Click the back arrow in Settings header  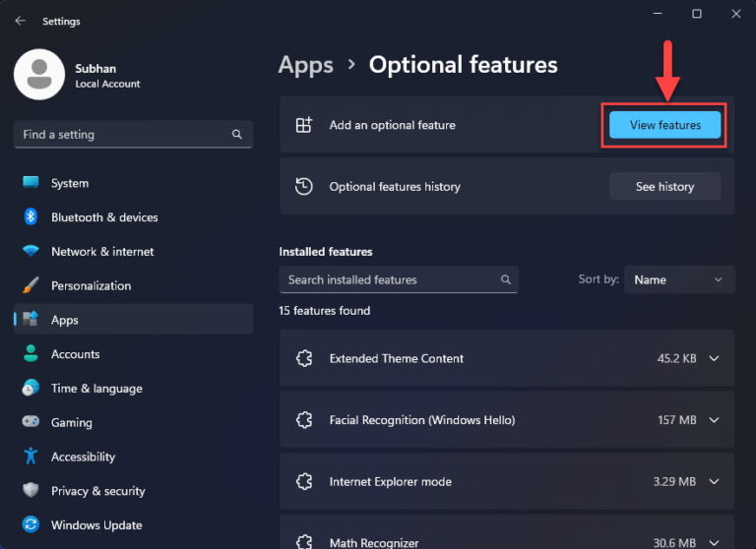click(x=21, y=21)
